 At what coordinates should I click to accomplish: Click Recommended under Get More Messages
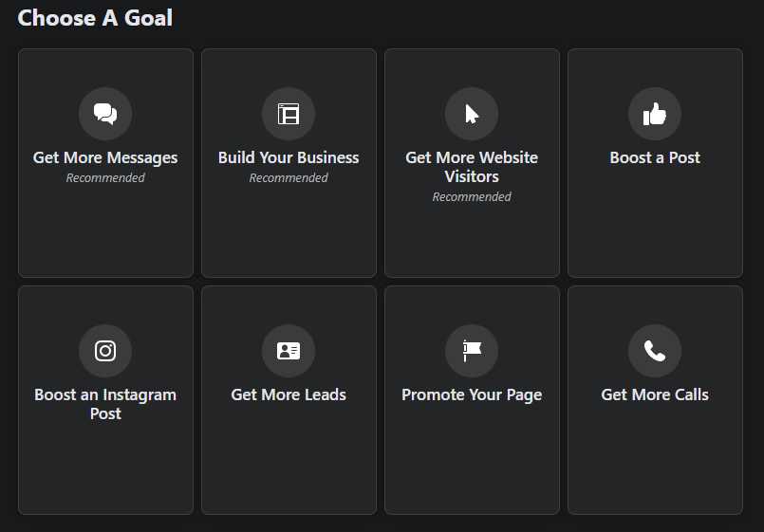tap(105, 178)
